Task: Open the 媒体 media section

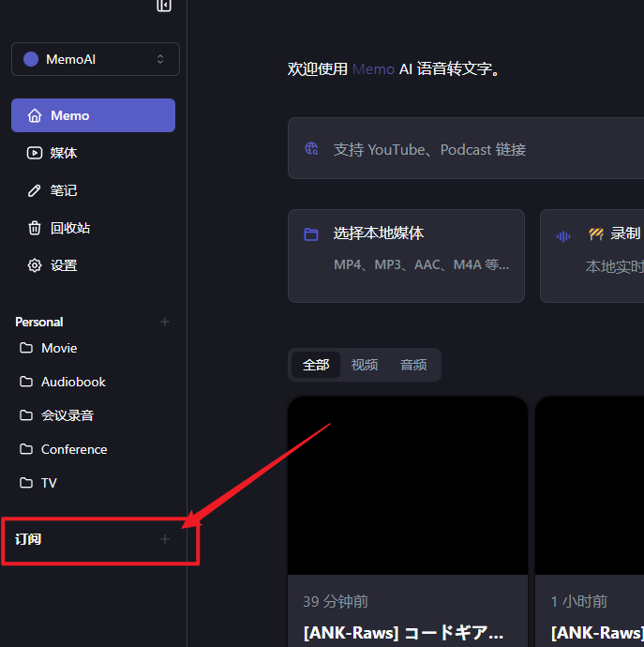Action: click(x=93, y=153)
